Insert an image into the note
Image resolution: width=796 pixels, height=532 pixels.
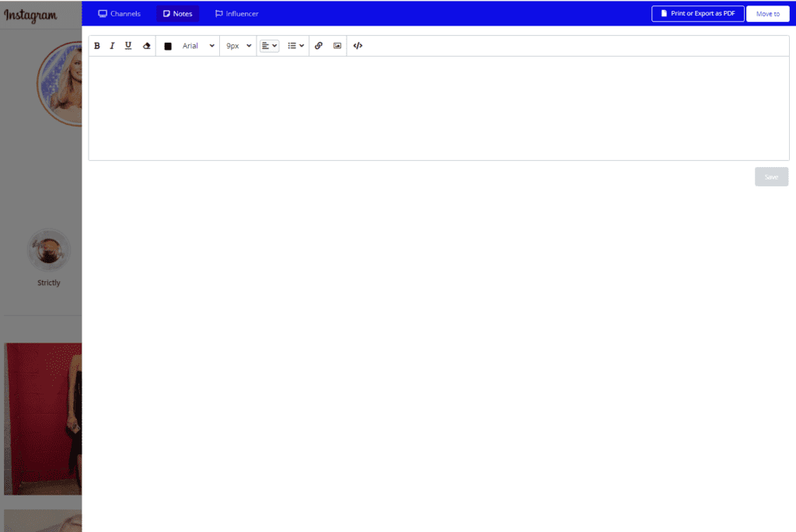point(337,45)
